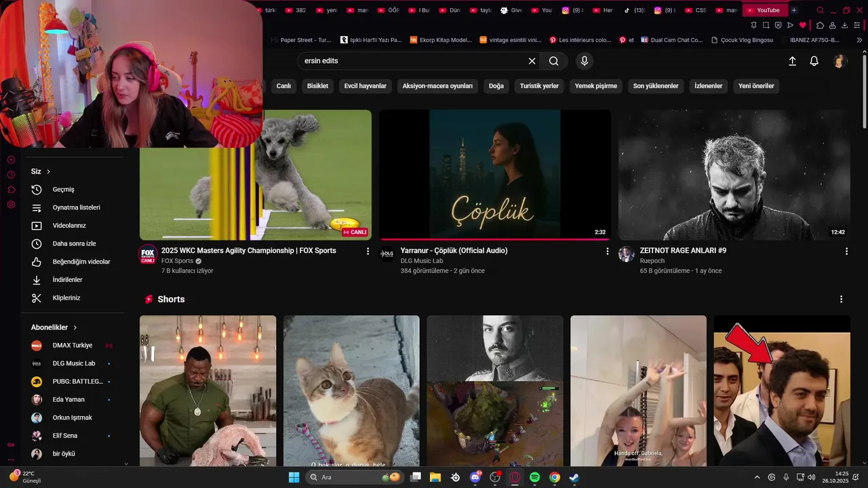Screen dimensions: 868x488
Task: Open Discord from the taskbar
Action: click(x=475, y=477)
